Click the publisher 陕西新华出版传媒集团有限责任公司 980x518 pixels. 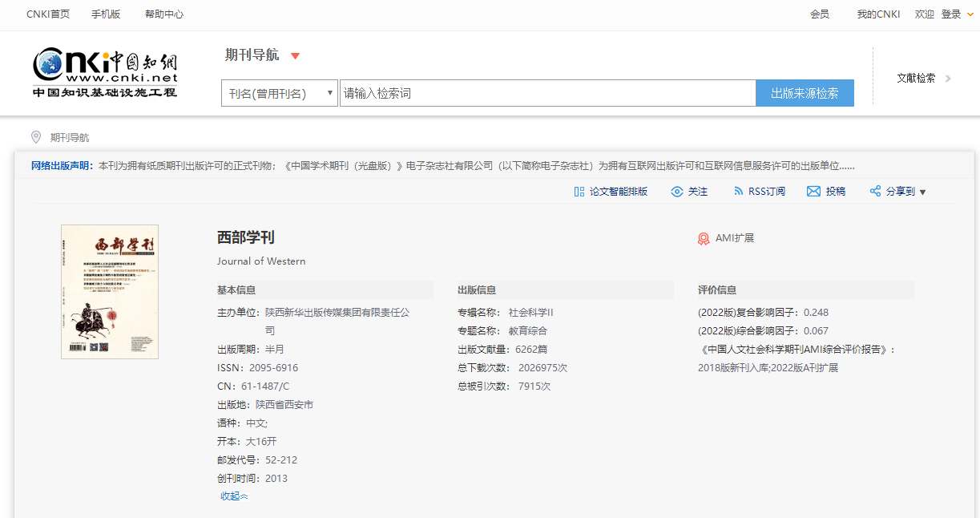click(x=337, y=322)
